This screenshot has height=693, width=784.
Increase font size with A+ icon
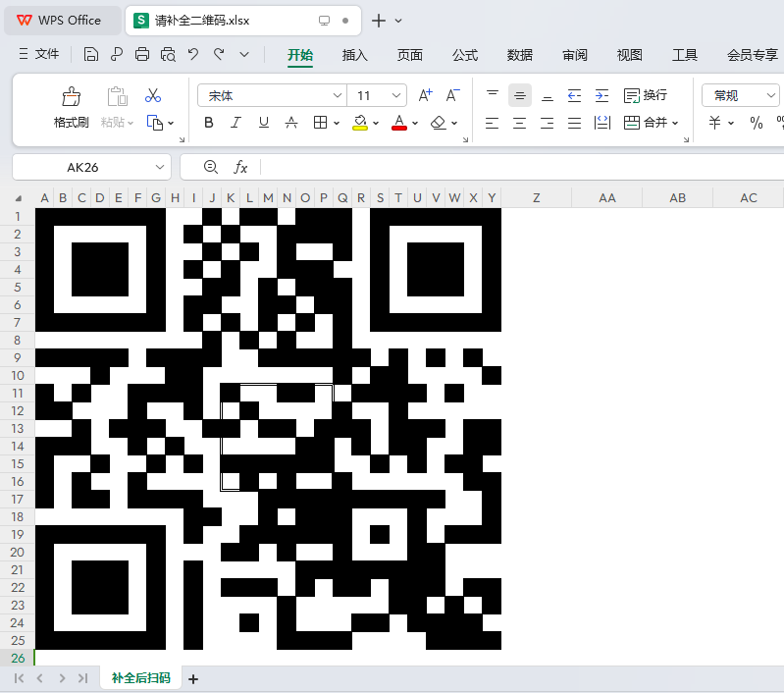pos(425,95)
